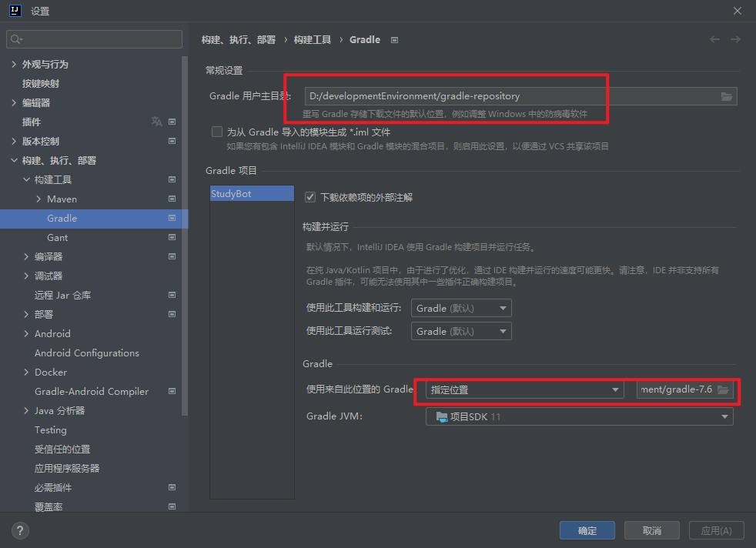Image resolution: width=756 pixels, height=548 pixels.
Task: Expand the Java 分析器 node
Action: (26, 411)
